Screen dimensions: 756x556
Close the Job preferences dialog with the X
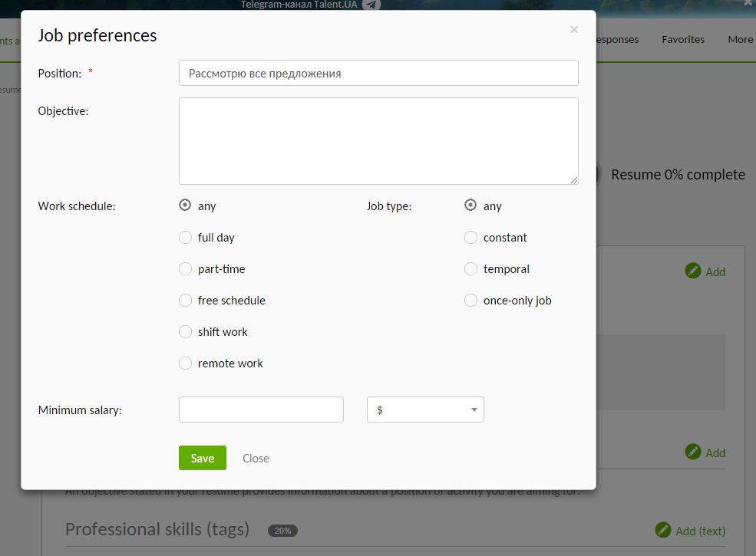[574, 29]
